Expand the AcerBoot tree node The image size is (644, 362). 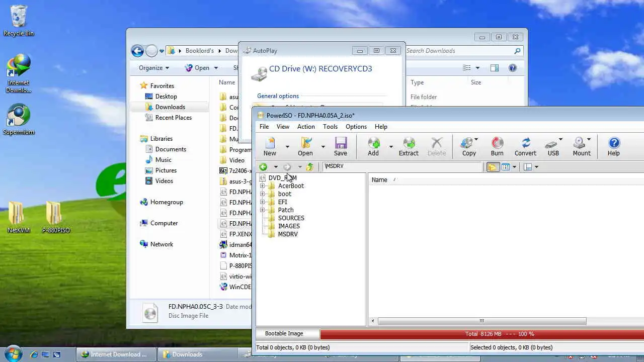pyautogui.click(x=262, y=186)
